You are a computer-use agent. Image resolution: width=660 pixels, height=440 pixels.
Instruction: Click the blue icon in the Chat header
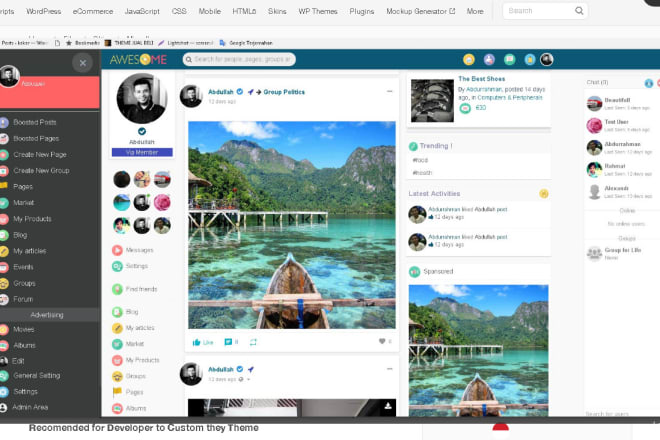pyautogui.click(x=649, y=83)
